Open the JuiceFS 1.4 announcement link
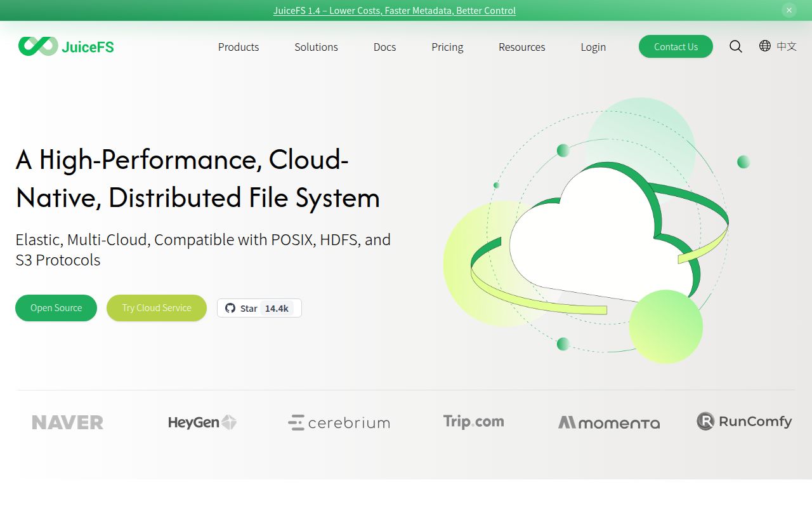812x508 pixels. [x=395, y=10]
